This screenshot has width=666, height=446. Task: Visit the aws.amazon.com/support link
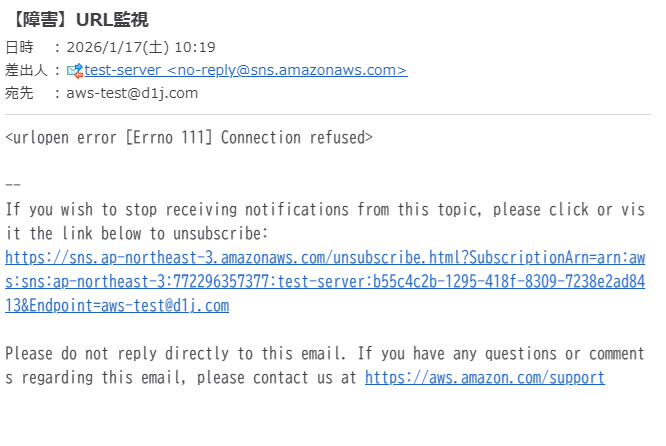[x=484, y=377]
